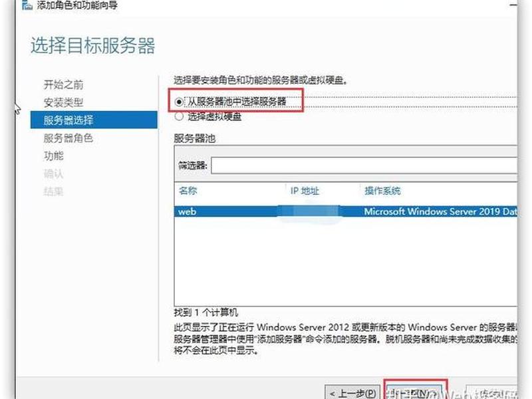Select the 服务器选择 step
The width and height of the screenshot is (532, 399).
pyautogui.click(x=94, y=120)
